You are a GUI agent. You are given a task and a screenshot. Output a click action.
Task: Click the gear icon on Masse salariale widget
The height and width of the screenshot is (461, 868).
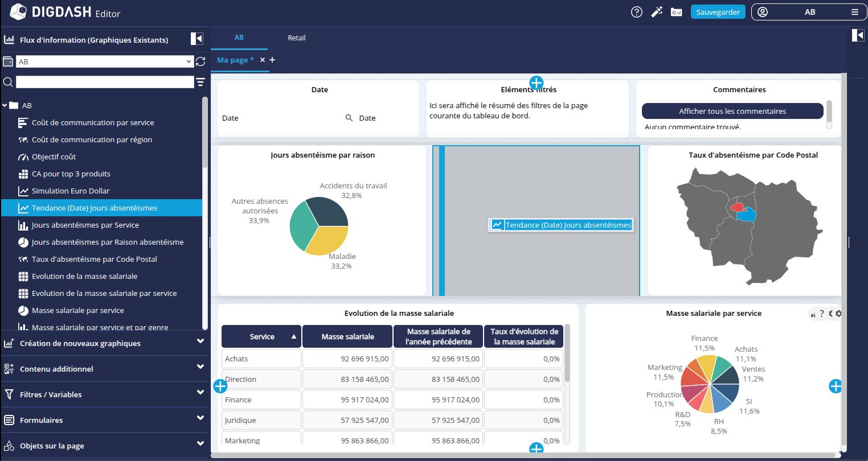click(x=838, y=314)
